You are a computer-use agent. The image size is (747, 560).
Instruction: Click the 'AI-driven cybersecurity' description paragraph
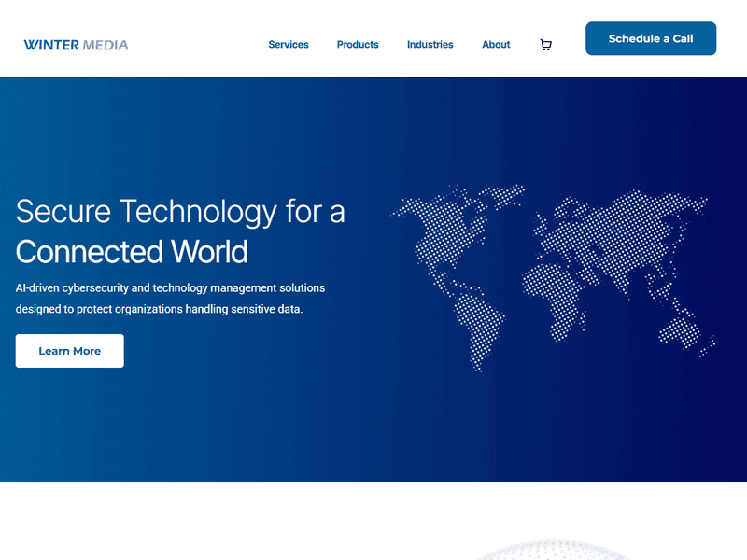click(x=170, y=299)
